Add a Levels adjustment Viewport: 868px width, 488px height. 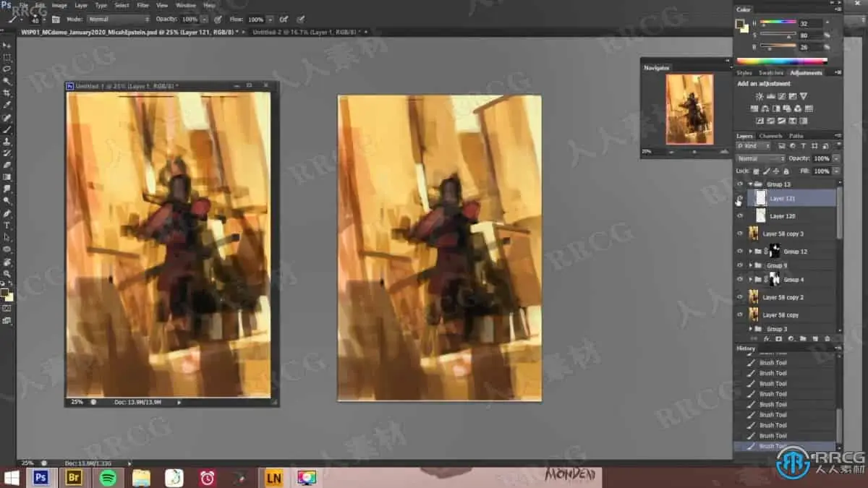(771, 96)
